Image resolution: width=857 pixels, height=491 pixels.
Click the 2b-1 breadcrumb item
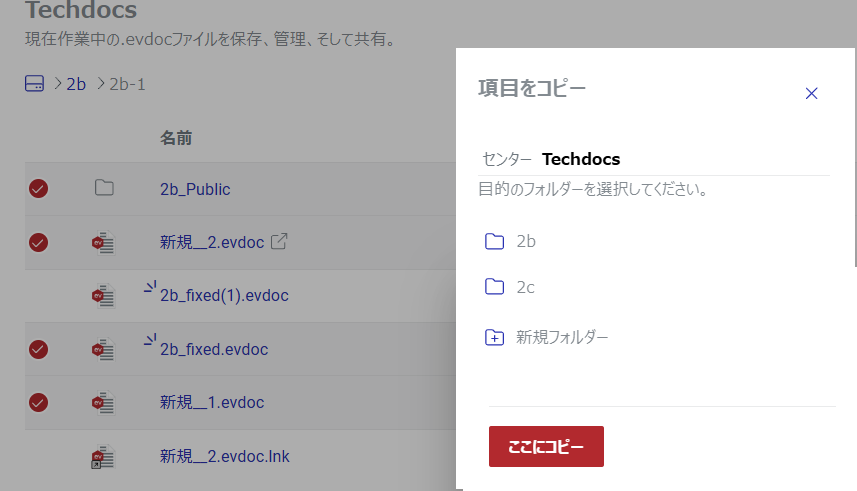[x=127, y=84]
